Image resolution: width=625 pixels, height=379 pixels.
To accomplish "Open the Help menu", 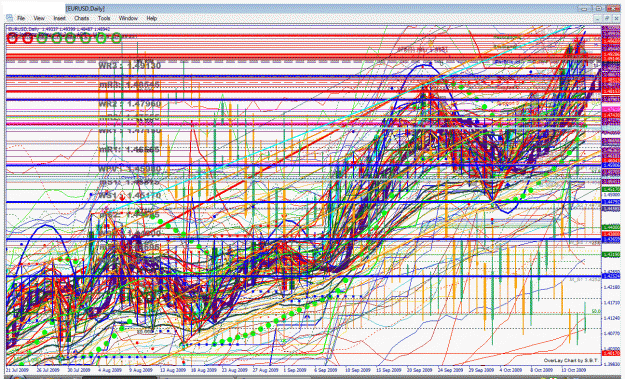I will click(x=151, y=18).
